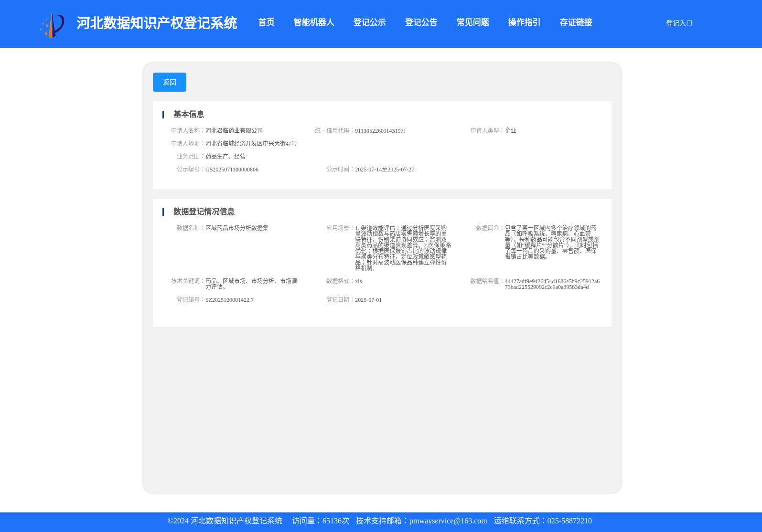Select the data hash value

552,284
